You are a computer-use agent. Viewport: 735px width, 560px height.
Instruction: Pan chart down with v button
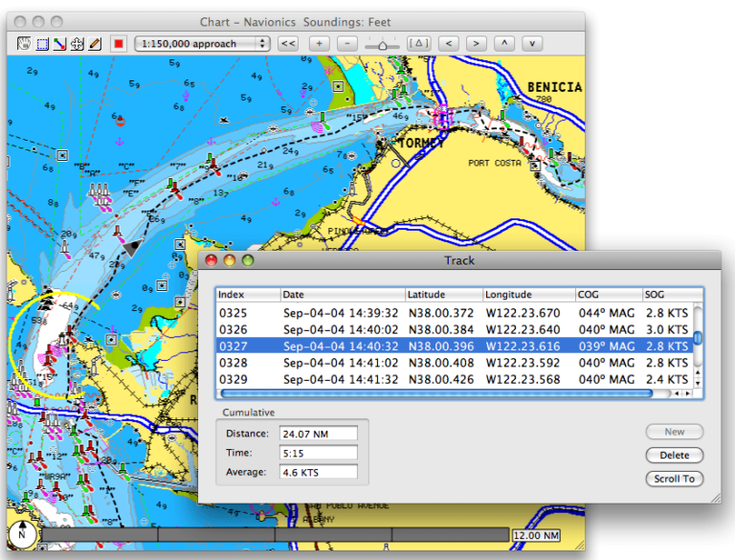533,43
